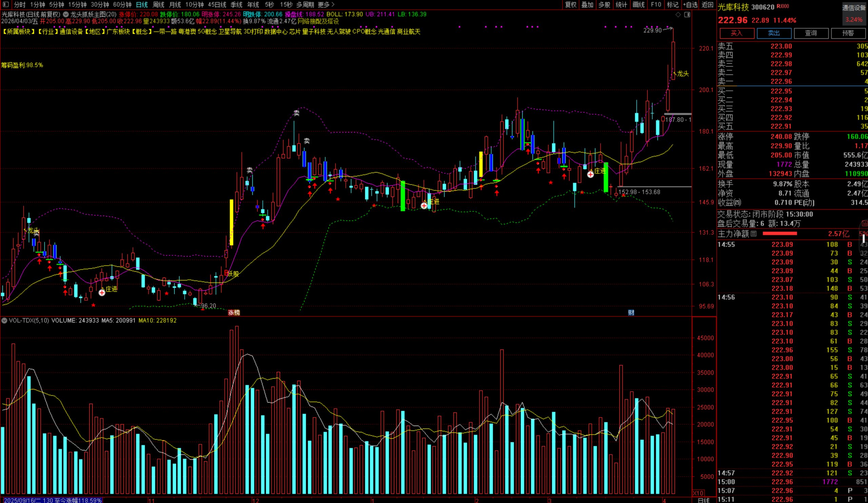Click the sidebar panel toggle icon at top-left
Viewport: 868px width, 503px height.
click(x=5, y=4)
